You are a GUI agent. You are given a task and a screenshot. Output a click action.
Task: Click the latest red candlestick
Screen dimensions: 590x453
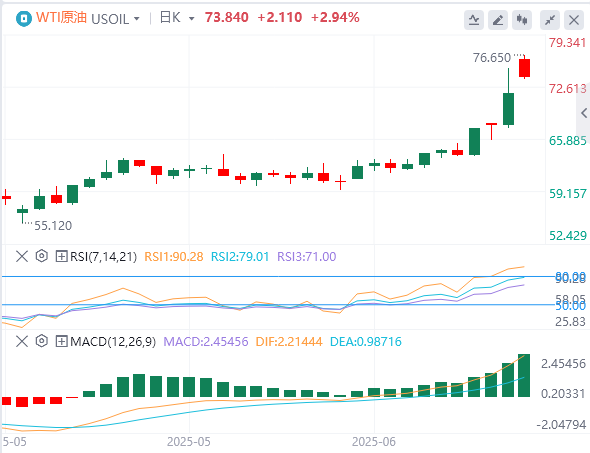[525, 68]
